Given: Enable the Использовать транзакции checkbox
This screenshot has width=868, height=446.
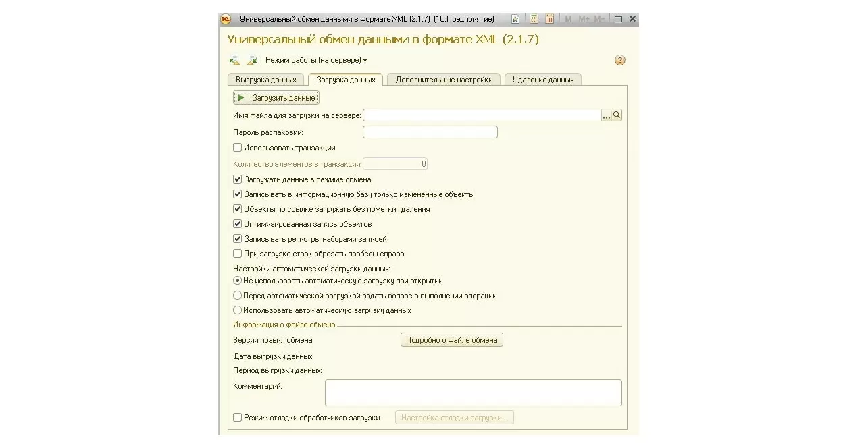Looking at the screenshot, I should (238, 148).
